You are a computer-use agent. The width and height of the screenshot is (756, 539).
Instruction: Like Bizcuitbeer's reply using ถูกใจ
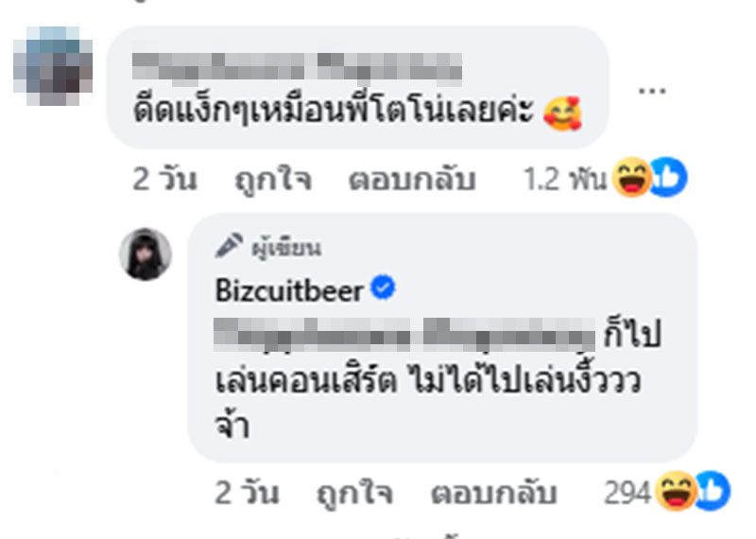pyautogui.click(x=355, y=494)
